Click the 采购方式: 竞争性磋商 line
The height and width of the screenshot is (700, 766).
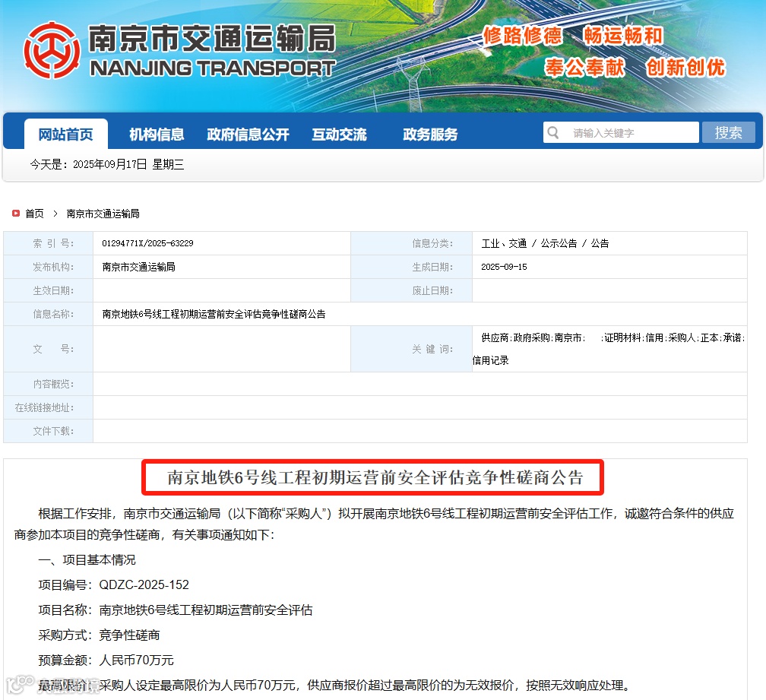[x=99, y=635]
